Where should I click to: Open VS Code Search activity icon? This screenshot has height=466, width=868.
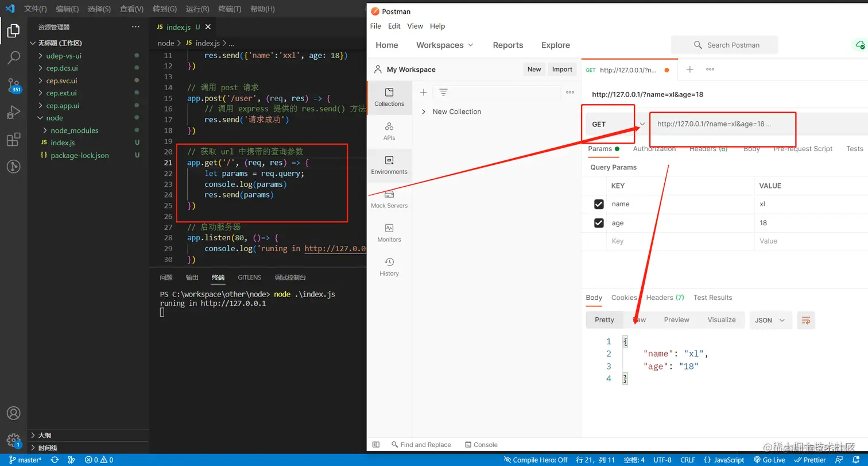point(13,57)
